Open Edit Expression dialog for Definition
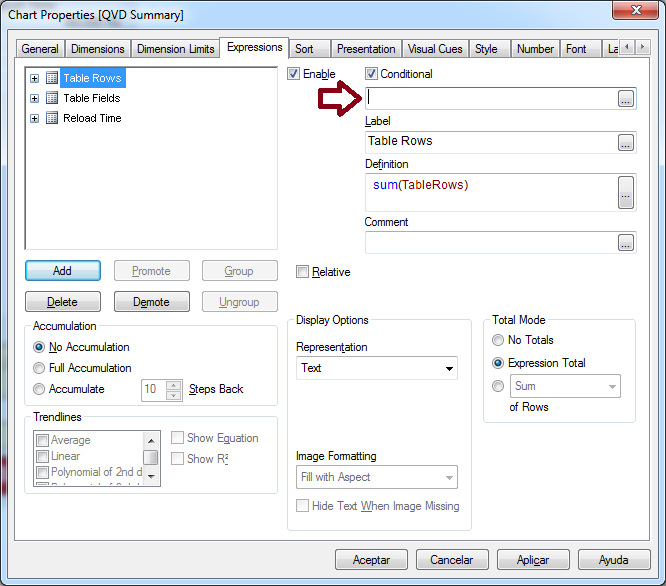Viewport: 666px width, 586px height. (x=626, y=192)
